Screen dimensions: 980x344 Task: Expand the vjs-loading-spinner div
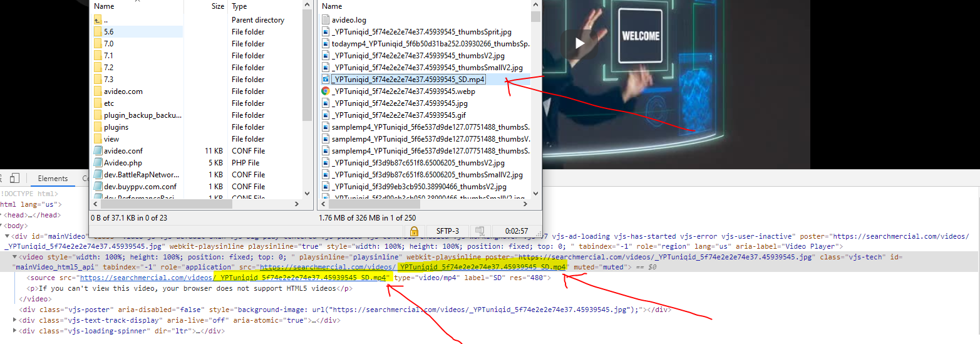15,331
